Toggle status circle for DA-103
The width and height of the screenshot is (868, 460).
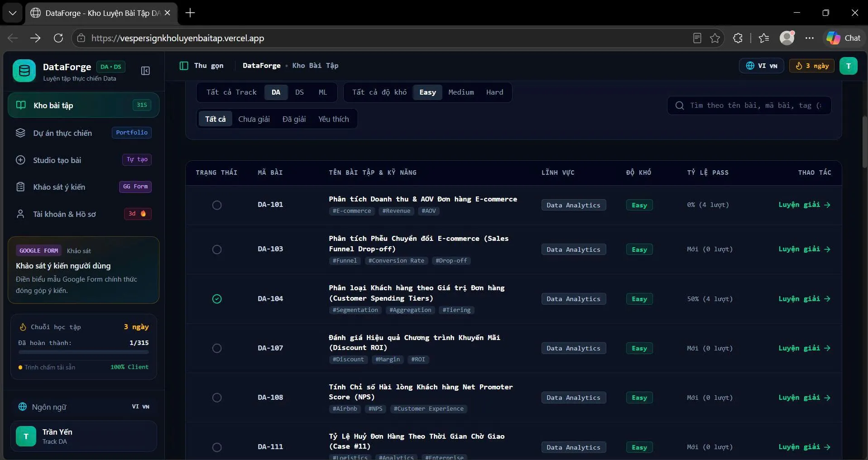[x=217, y=249]
